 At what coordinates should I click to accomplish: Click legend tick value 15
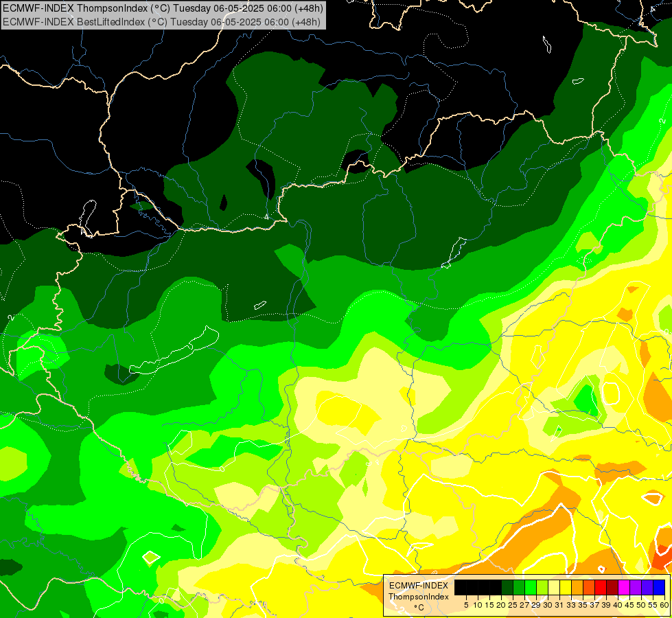[x=489, y=605]
